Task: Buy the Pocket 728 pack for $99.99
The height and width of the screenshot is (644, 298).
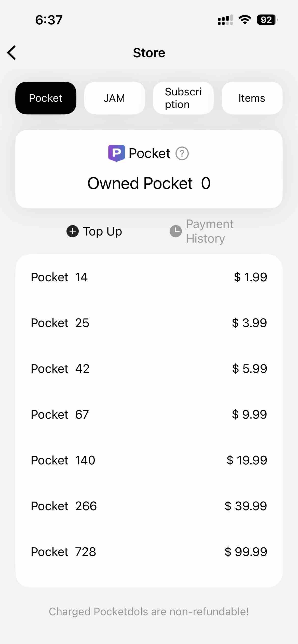Action: tap(149, 552)
